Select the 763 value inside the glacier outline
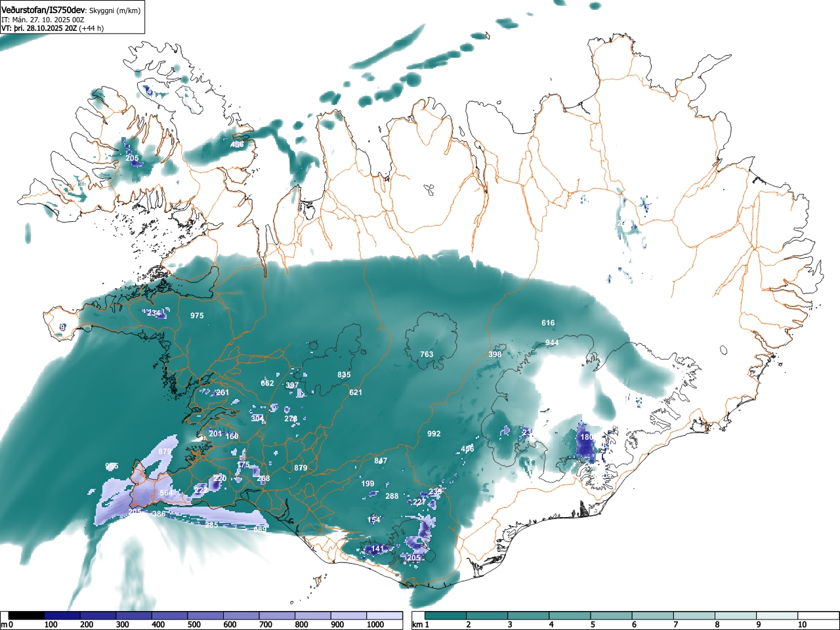Viewport: 840px width, 630px height. (x=427, y=354)
